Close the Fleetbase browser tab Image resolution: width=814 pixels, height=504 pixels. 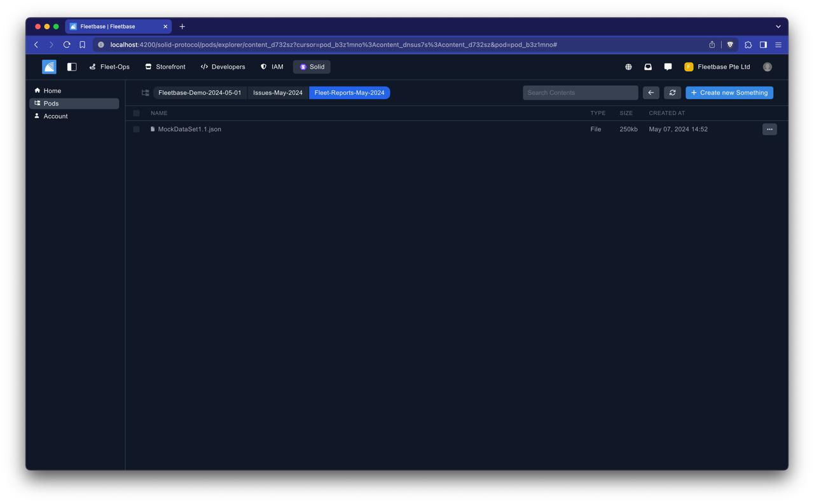point(165,27)
